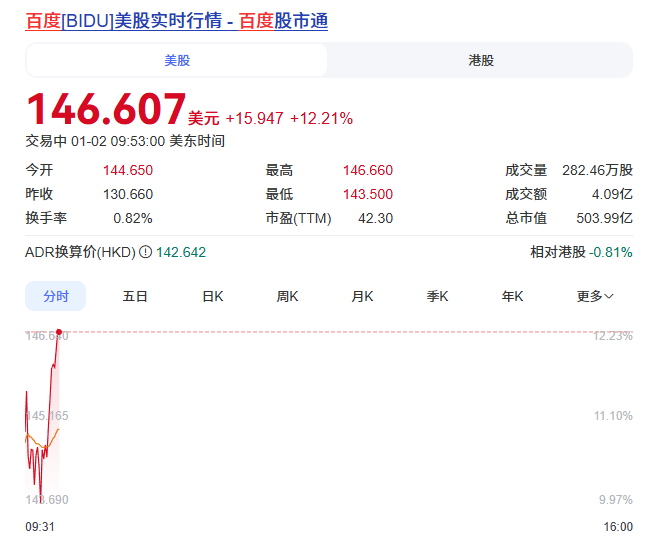The image size is (661, 541).
Task: Select the 分时 chart view
Action: pyautogui.click(x=56, y=296)
